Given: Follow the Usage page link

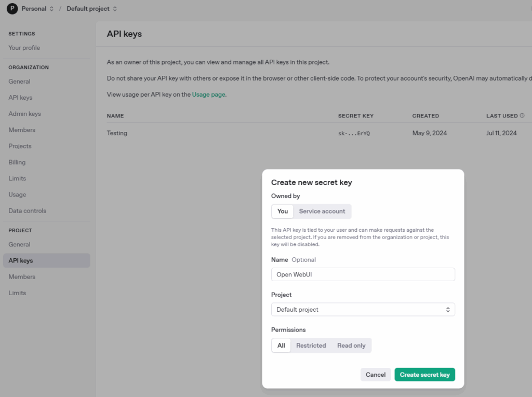Looking at the screenshot, I should [209, 95].
